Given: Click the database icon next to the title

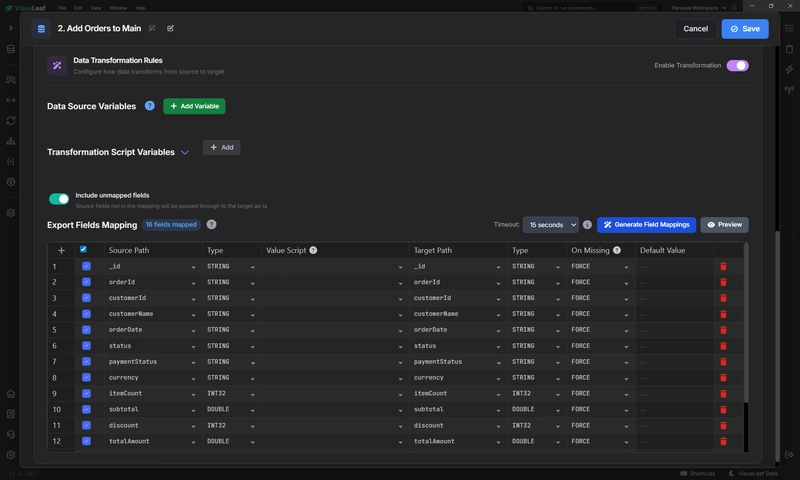Looking at the screenshot, I should [x=41, y=29].
